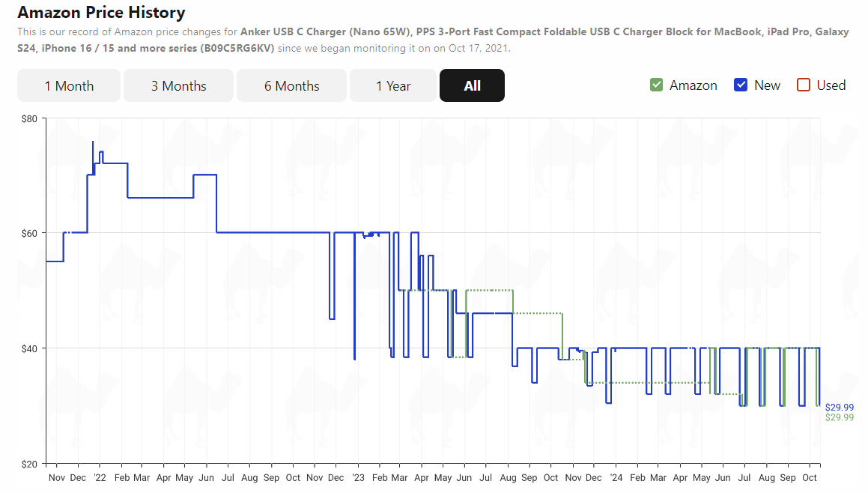Show the 6 Months price range
The width and height of the screenshot is (868, 493).
(x=291, y=86)
